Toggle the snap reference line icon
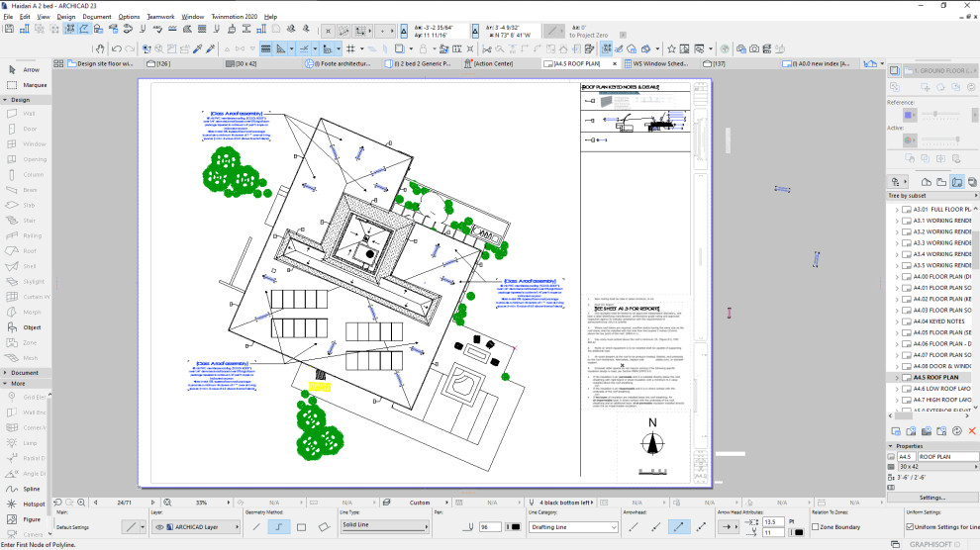The image size is (980, 550). pos(304,48)
